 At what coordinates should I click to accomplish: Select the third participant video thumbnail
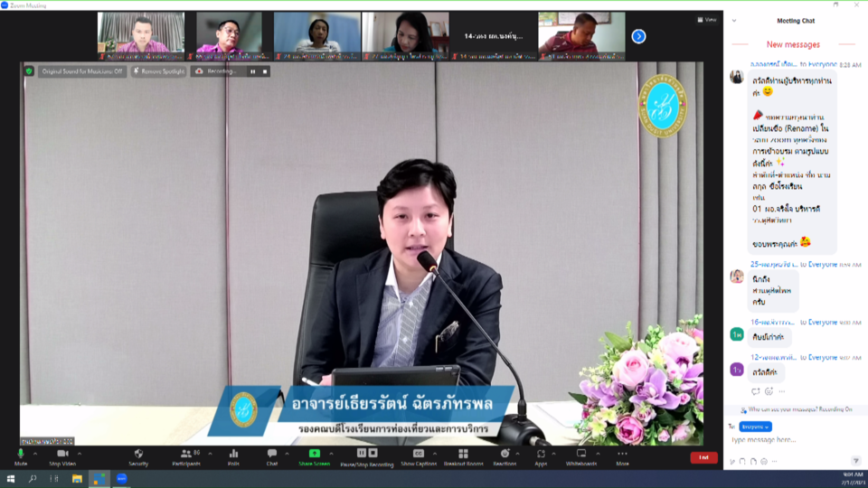point(317,36)
